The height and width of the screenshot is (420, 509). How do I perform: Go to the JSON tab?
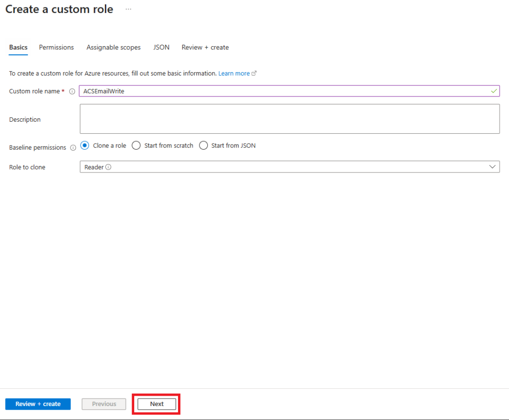point(161,47)
